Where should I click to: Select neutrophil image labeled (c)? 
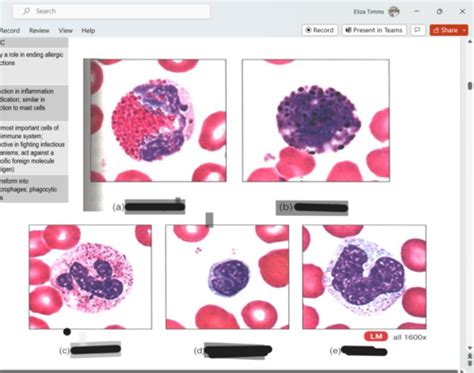point(90,277)
